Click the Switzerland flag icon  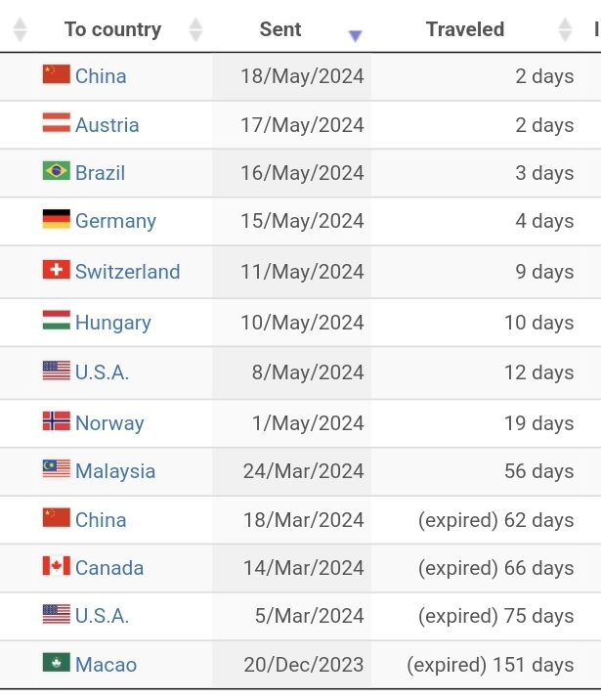(x=57, y=270)
